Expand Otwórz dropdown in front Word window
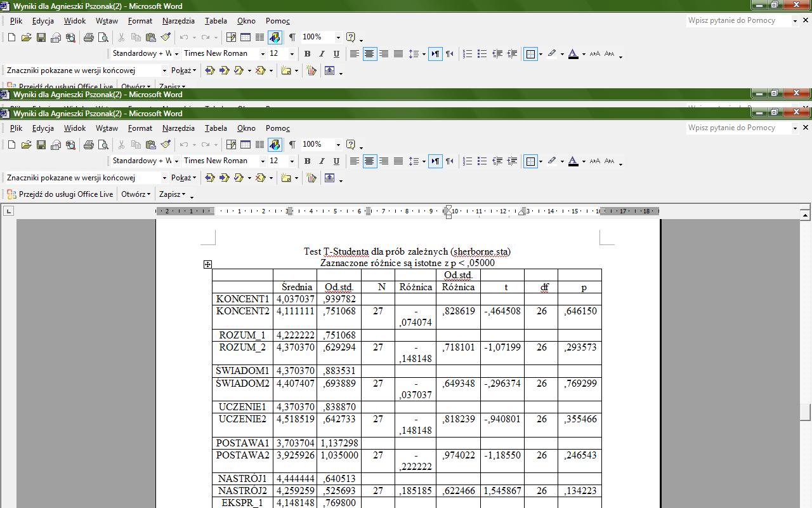 pyautogui.click(x=136, y=194)
